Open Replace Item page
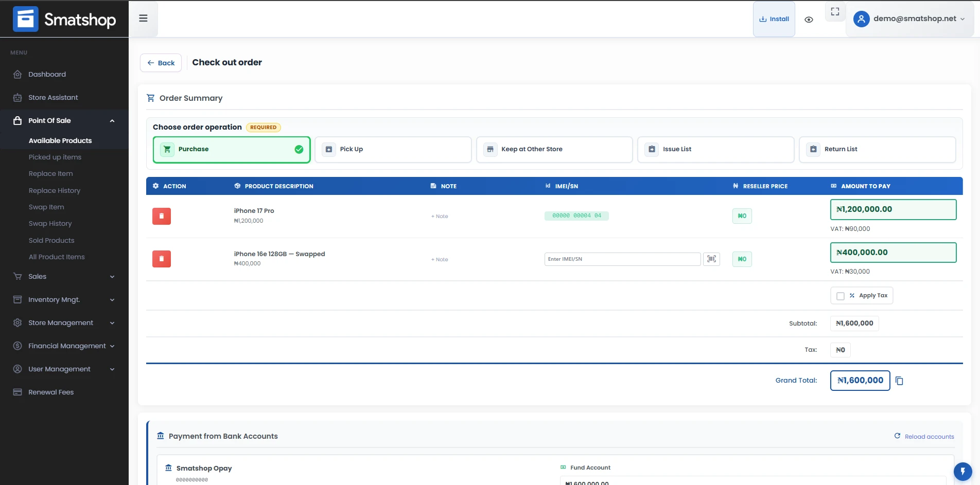Image resolution: width=980 pixels, height=485 pixels. (51, 173)
